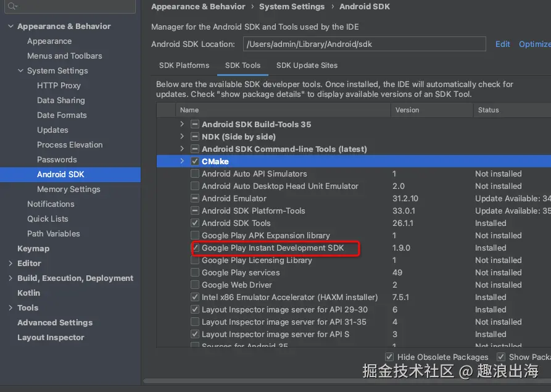
Task: Open Date Formats settings
Action: click(x=62, y=115)
